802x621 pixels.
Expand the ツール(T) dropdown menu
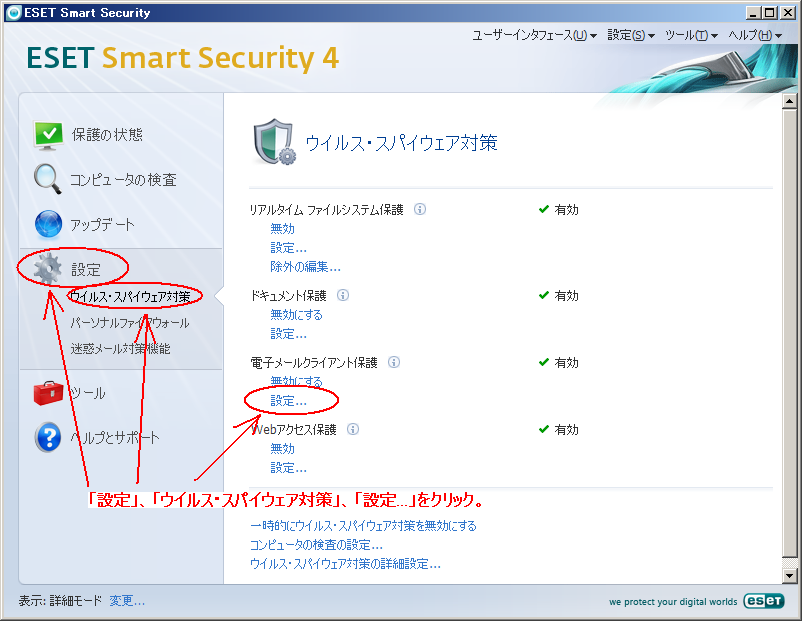click(x=692, y=35)
